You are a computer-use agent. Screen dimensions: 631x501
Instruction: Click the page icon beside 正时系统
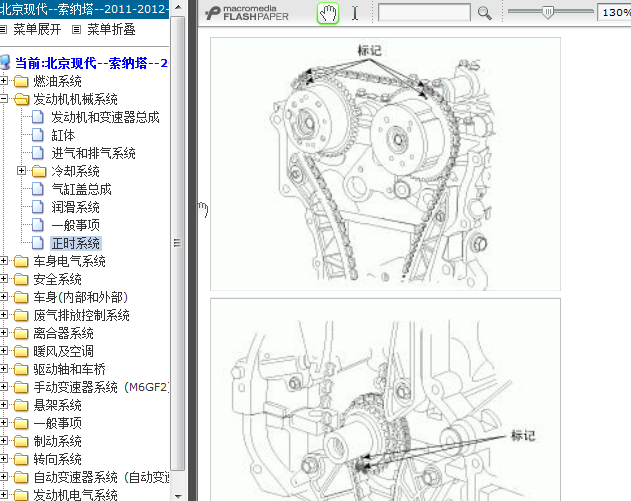click(x=38, y=243)
